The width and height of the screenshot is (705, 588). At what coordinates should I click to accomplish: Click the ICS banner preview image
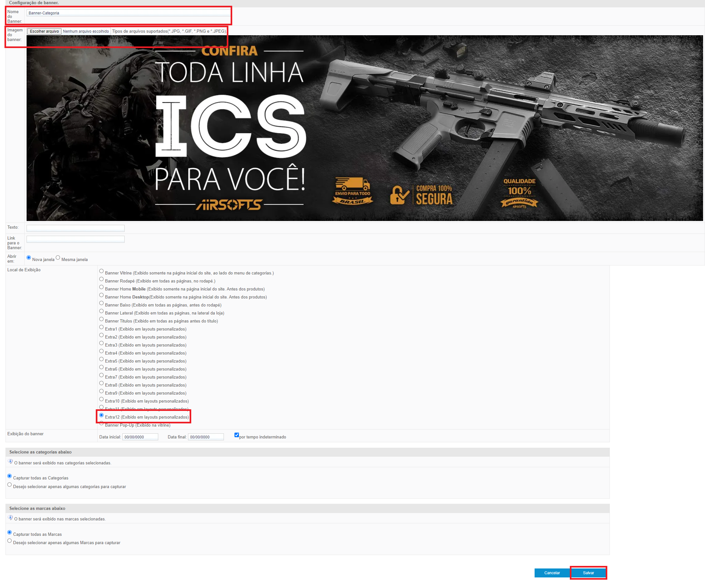click(x=364, y=128)
